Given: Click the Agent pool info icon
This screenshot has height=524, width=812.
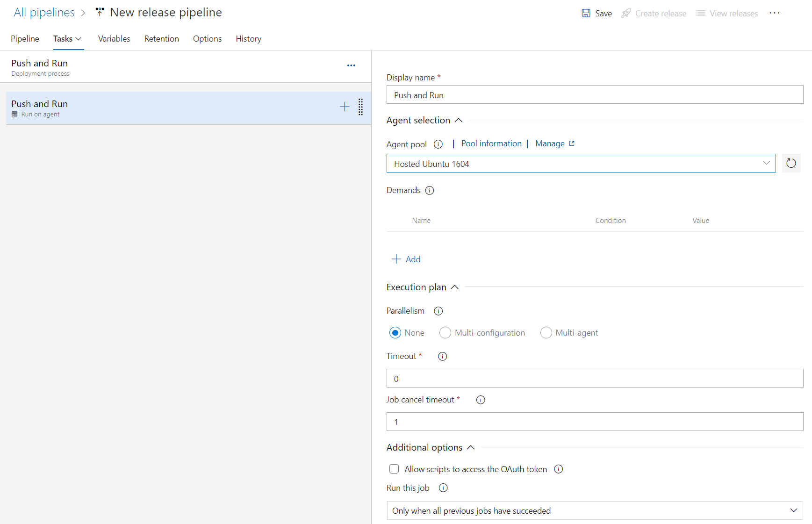Looking at the screenshot, I should coord(438,144).
